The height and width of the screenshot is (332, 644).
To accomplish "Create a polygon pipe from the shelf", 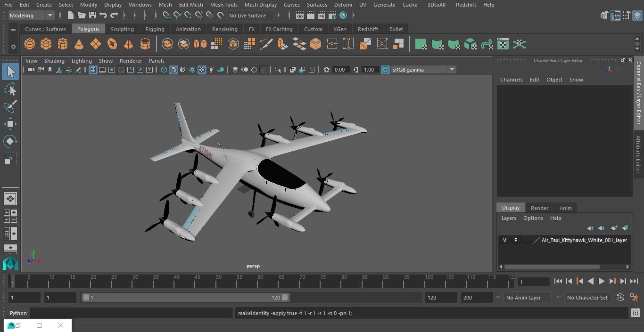I will tap(145, 44).
